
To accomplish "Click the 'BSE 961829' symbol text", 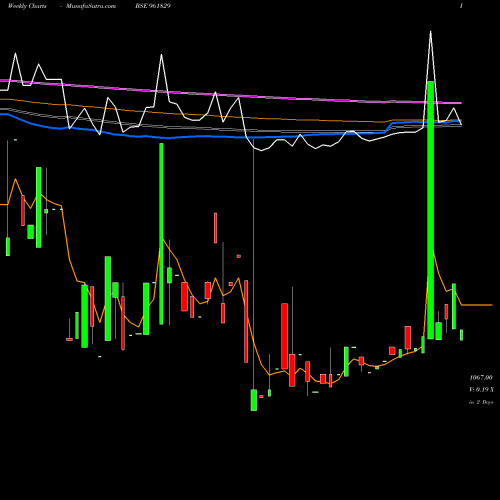I will point(153,6).
